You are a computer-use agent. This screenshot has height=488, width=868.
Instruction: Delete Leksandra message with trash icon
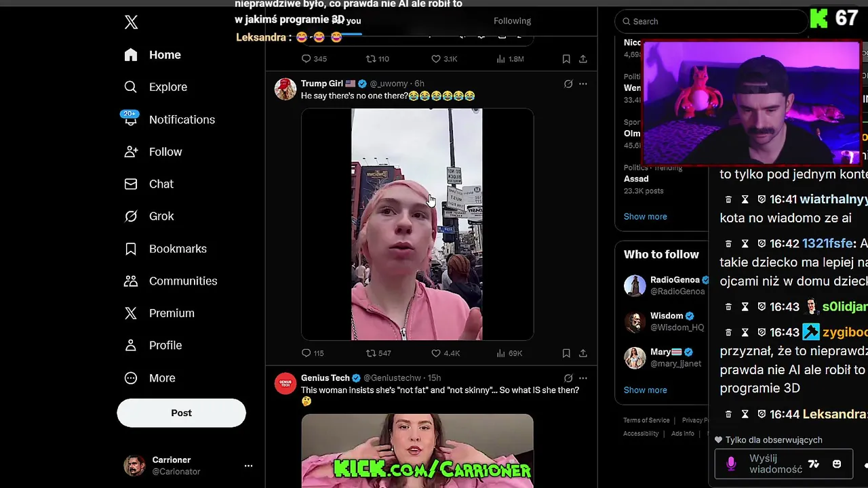tap(728, 414)
